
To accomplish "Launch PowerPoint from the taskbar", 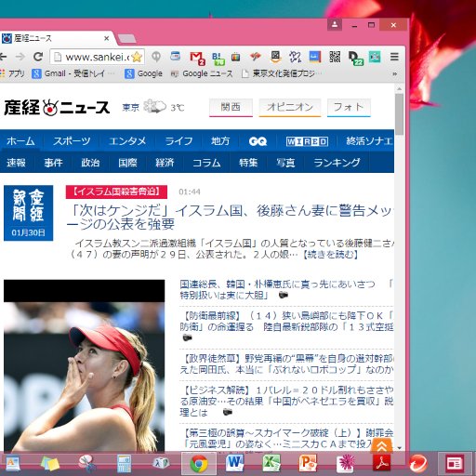I will coord(308,464).
